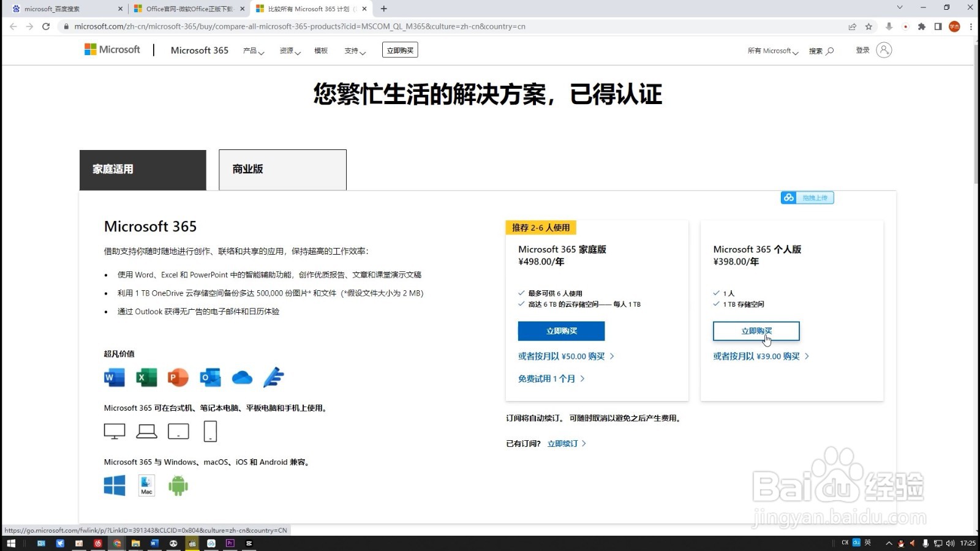Click the Microsoft 365 个人版 title
Screen dimensions: 980x551
[757, 249]
